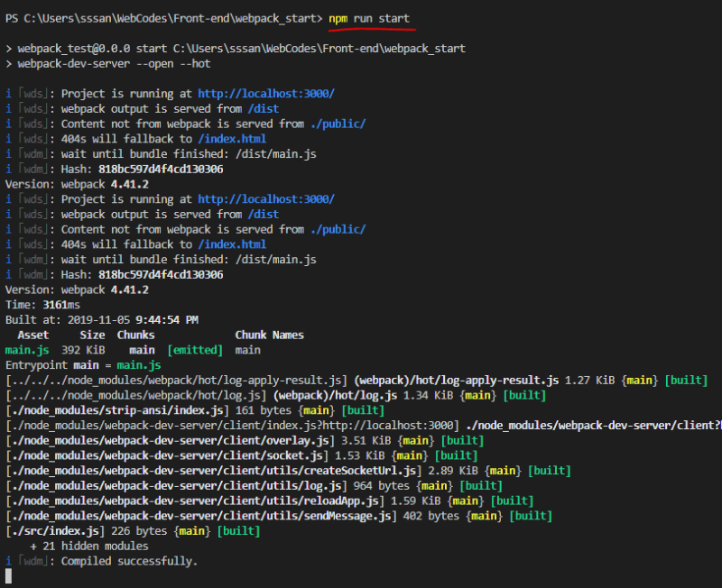Click the green [emitted] label

coord(195,350)
